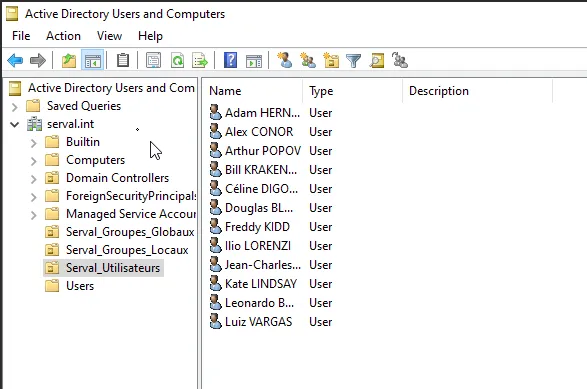Screen dimensions: 587x389
Task: Select user Luiz VARGAS
Action: (x=258, y=322)
